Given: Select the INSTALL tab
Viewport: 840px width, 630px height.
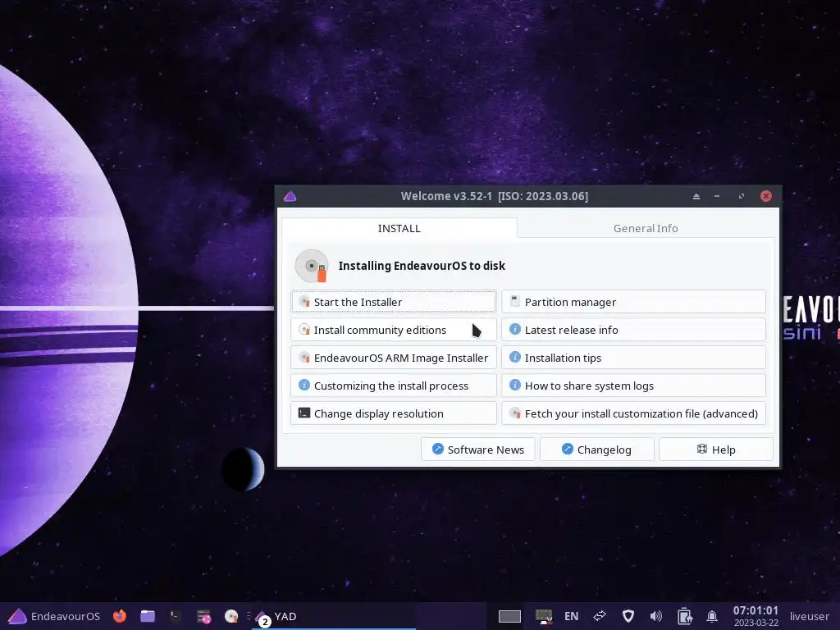Looking at the screenshot, I should pyautogui.click(x=399, y=228).
